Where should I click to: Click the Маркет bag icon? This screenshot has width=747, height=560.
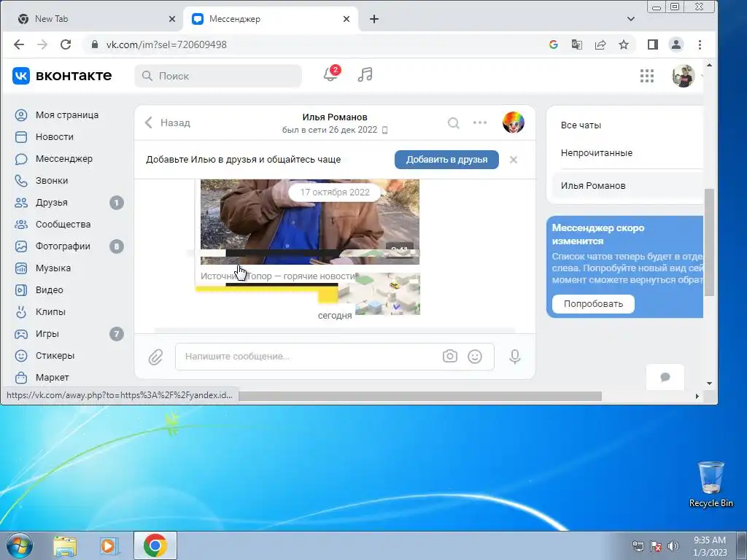click(x=21, y=378)
